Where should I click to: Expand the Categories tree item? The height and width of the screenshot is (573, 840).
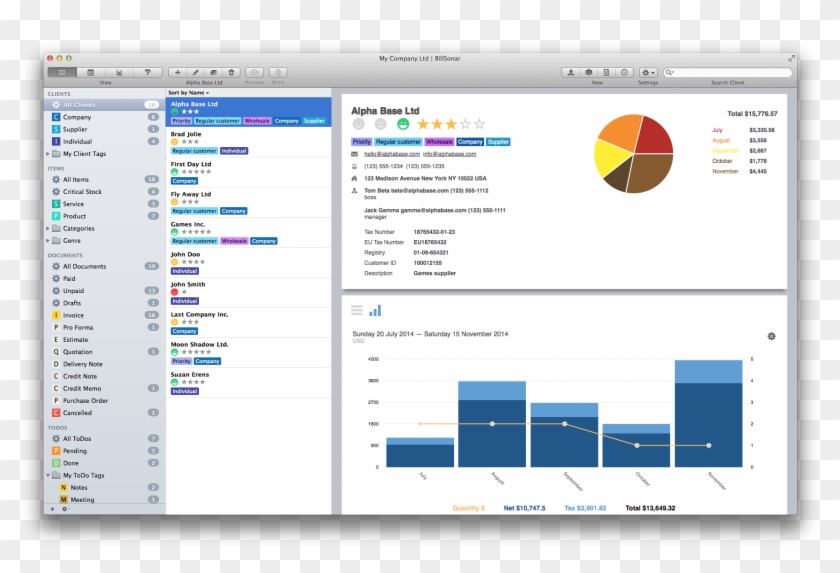(x=48, y=228)
